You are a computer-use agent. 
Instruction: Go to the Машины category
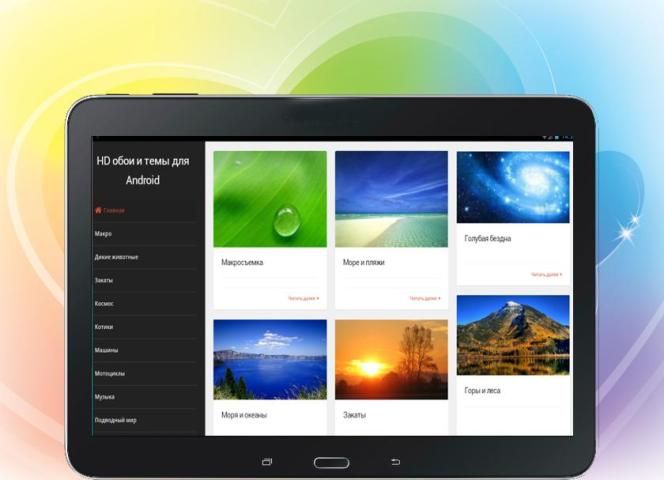pos(107,350)
